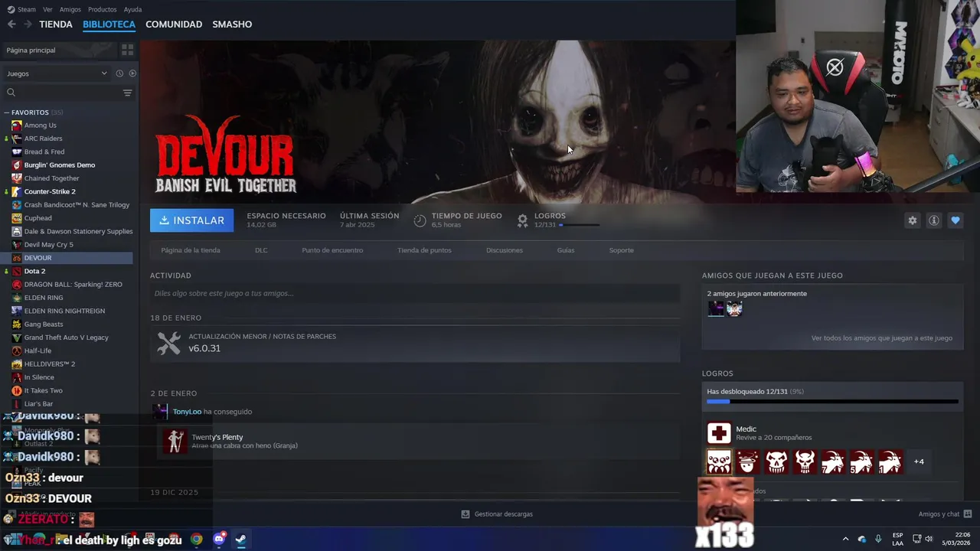980x551 pixels.
Task: Open second friend avatar who played
Action: [734, 308]
